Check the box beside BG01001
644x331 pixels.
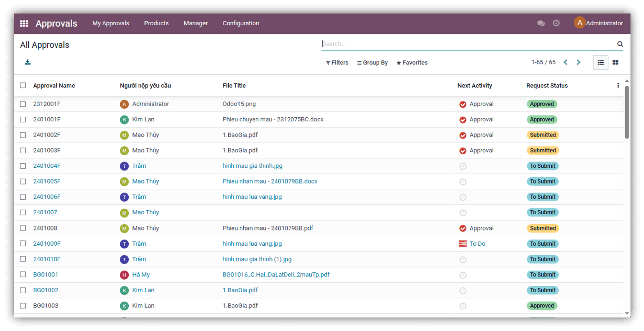click(x=23, y=275)
